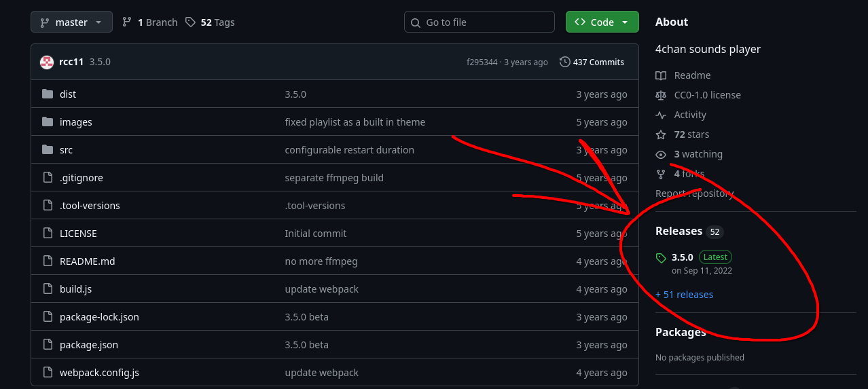Open '3.5.0 beta' commit for package.json
The height and width of the screenshot is (389, 868).
[307, 345]
